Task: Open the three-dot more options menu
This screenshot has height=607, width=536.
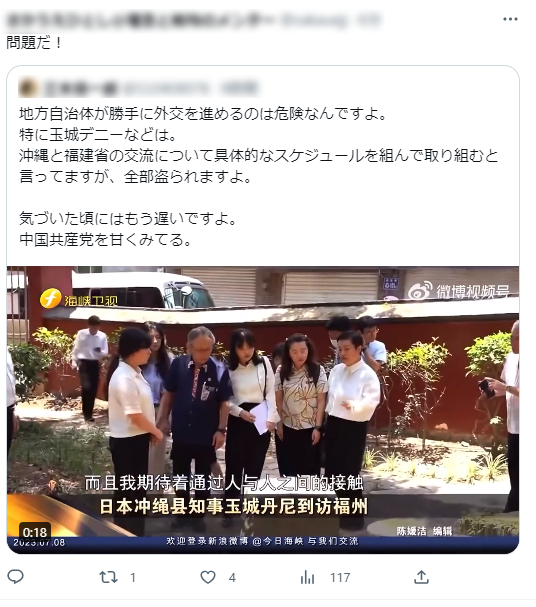Action: click(510, 19)
